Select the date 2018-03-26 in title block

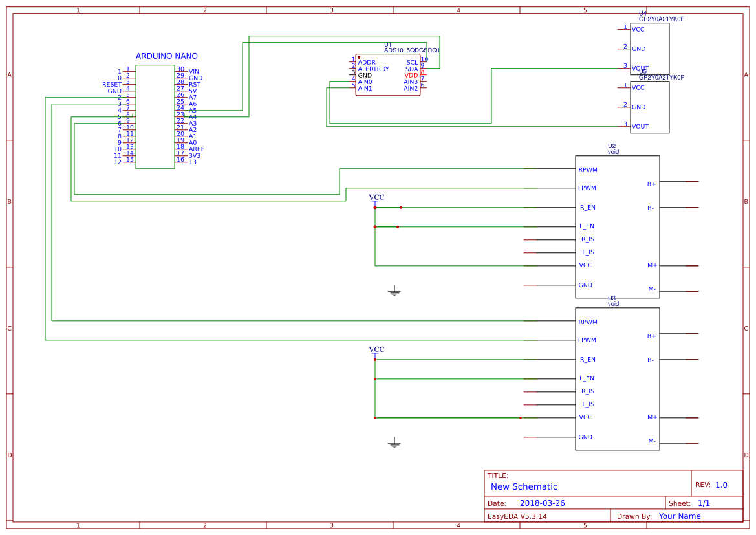543,503
